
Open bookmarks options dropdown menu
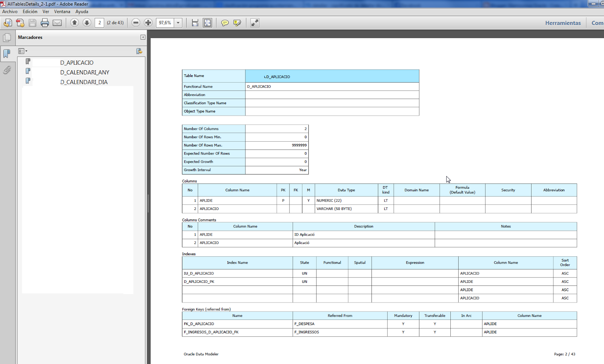[23, 51]
